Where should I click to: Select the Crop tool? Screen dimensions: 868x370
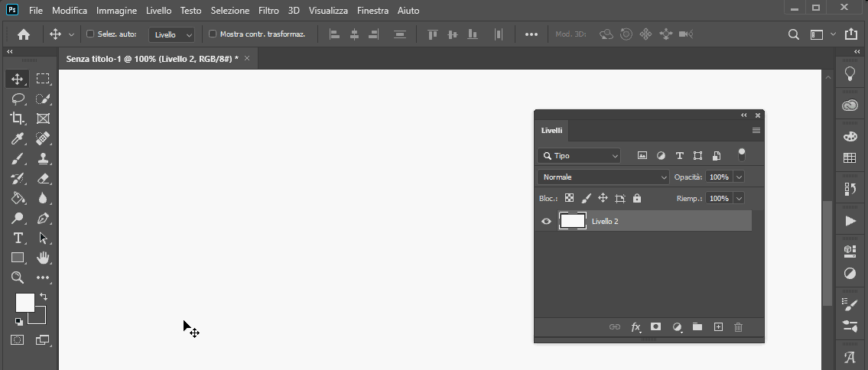click(x=17, y=118)
